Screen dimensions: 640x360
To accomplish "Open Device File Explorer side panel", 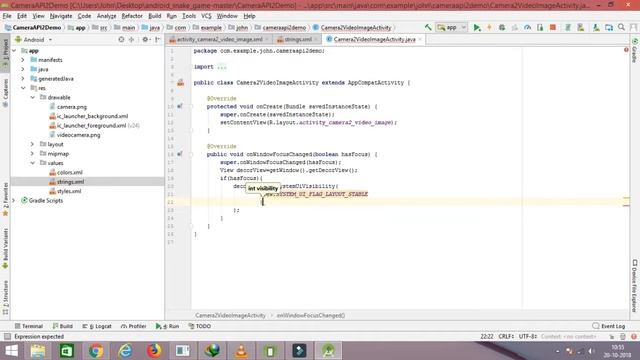I will [635, 285].
